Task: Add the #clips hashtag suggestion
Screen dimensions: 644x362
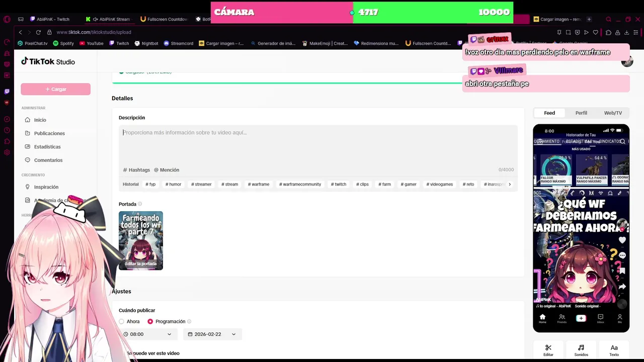Action: coord(362,184)
